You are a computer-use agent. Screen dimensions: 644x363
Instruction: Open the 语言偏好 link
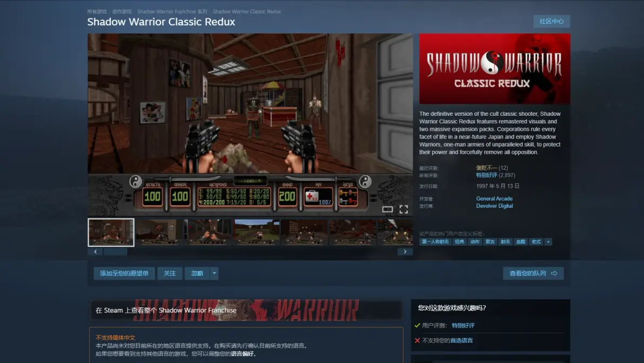click(x=243, y=354)
